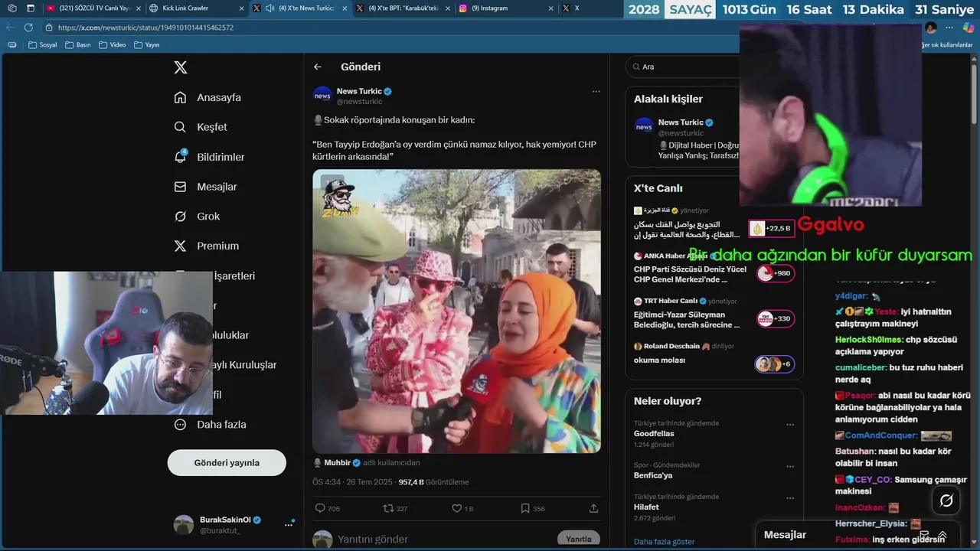Go to Anasayfa in sidebar
This screenshot has height=551, width=980.
tap(207, 97)
